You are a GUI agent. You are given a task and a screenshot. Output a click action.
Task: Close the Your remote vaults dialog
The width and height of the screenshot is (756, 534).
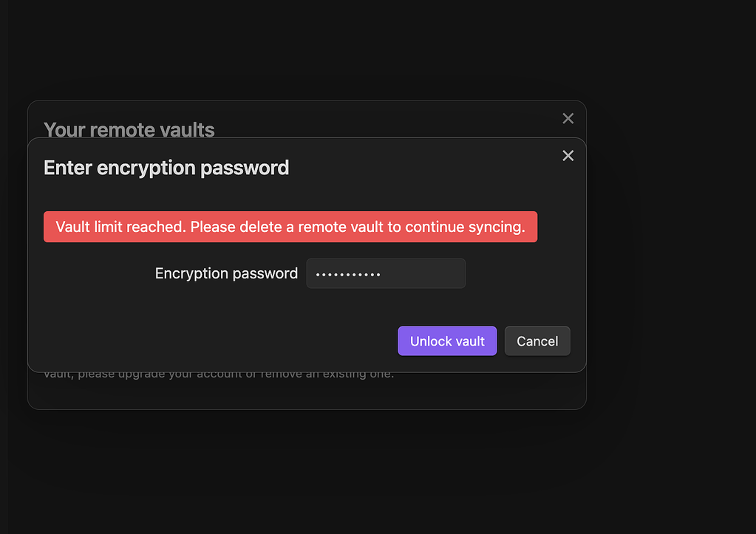pyautogui.click(x=568, y=119)
